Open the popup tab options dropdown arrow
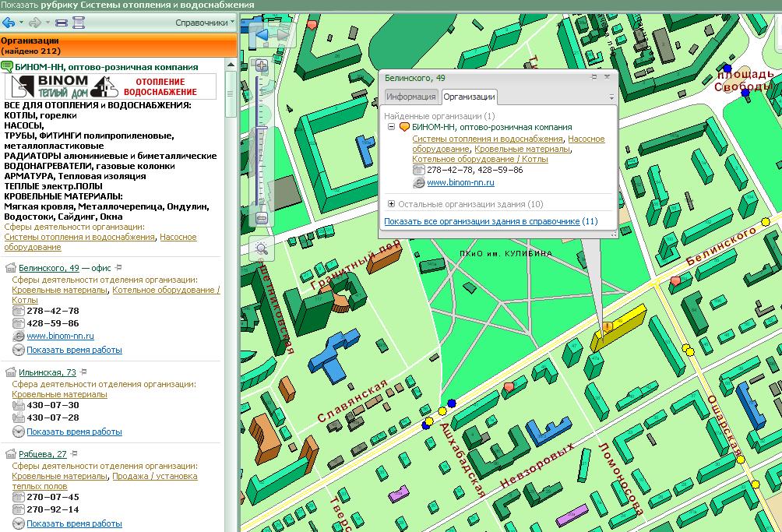Viewport: 782px width, 532px height. (611, 97)
